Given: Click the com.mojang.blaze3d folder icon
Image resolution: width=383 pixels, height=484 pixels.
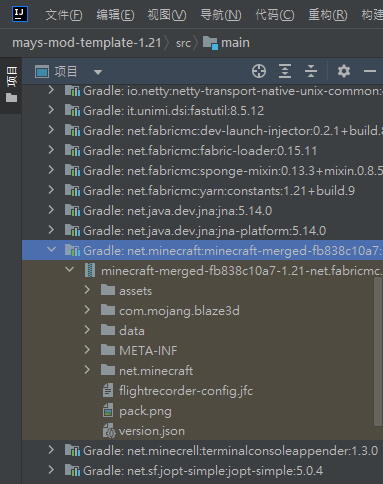Looking at the screenshot, I should [108, 310].
